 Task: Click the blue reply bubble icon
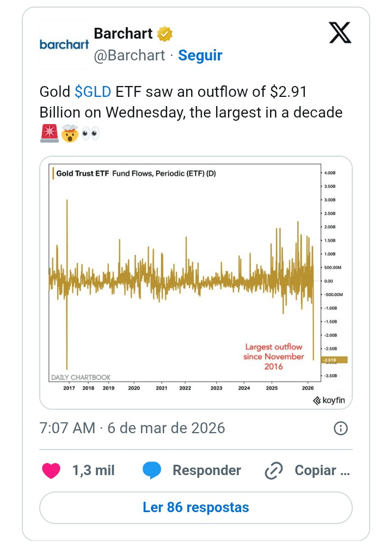(152, 470)
